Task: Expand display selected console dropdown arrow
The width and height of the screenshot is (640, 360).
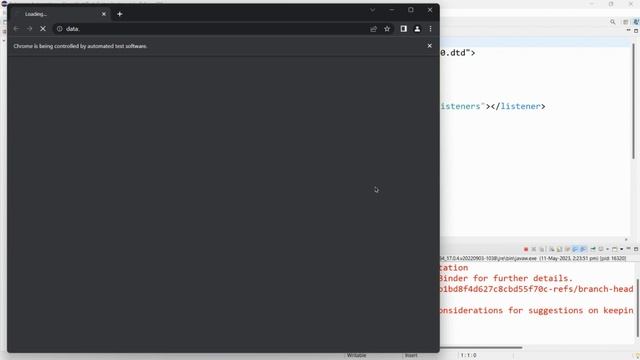Action: click(607, 249)
